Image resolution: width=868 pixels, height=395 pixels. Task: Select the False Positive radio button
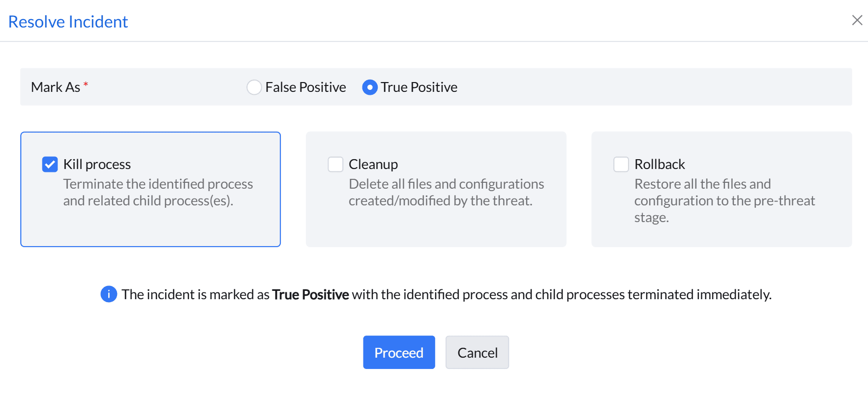tap(254, 87)
